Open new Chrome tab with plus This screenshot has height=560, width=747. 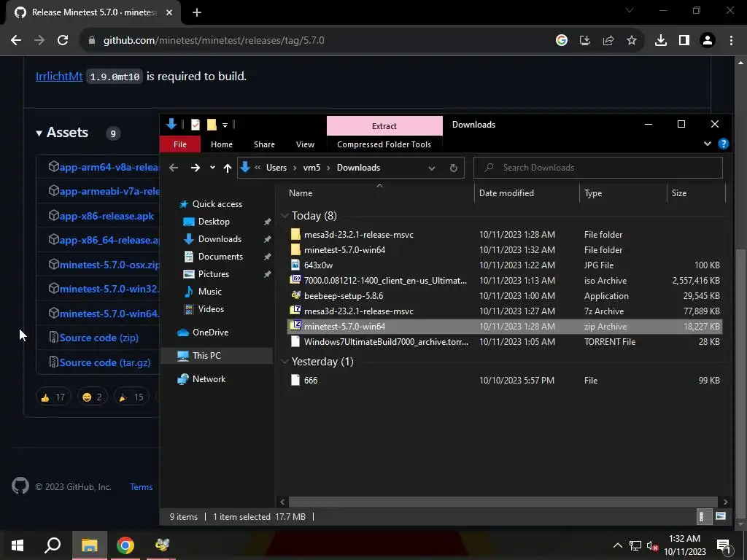(x=197, y=12)
